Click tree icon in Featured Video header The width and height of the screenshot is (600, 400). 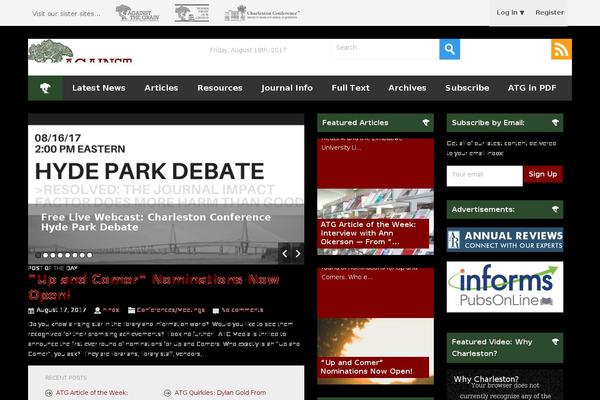click(x=555, y=341)
